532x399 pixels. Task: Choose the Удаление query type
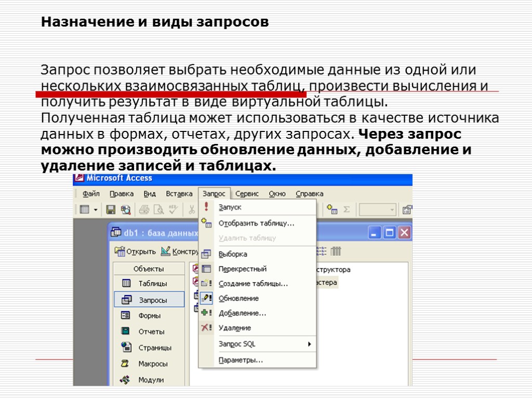[258, 328]
